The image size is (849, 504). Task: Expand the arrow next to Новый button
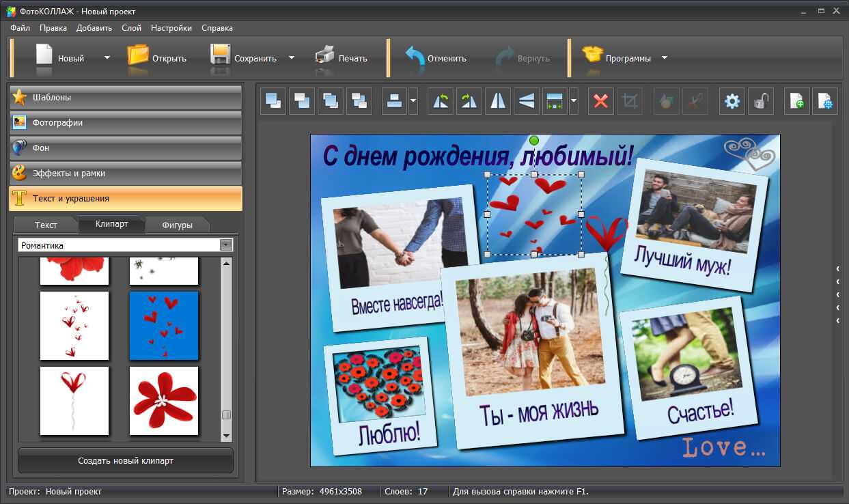[107, 58]
